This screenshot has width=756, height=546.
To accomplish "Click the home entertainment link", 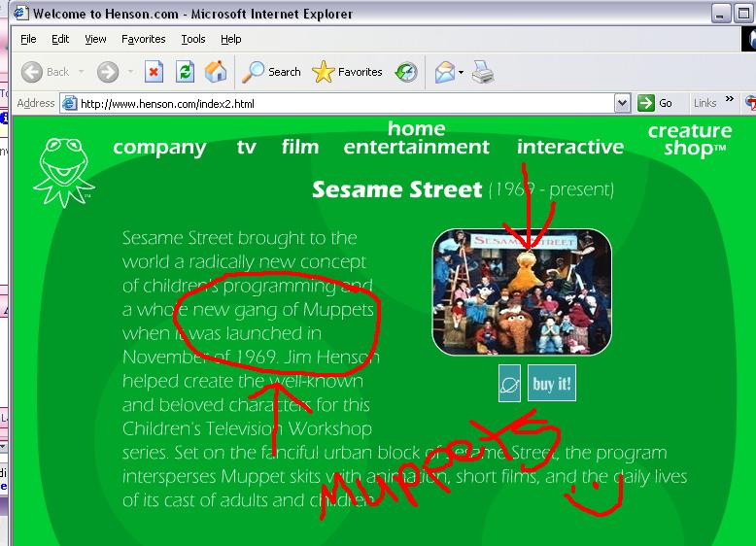I will coord(417,137).
